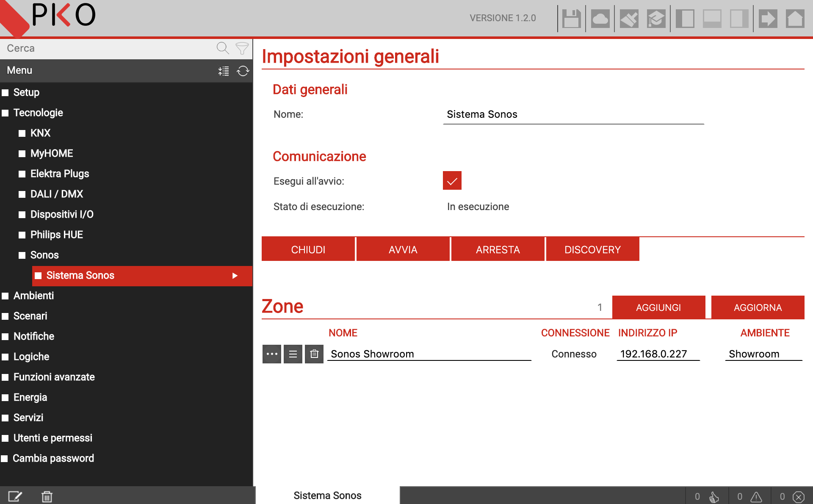Open Dispositivi I/O menu entry
Viewport: 813px width, 504px height.
[62, 214]
